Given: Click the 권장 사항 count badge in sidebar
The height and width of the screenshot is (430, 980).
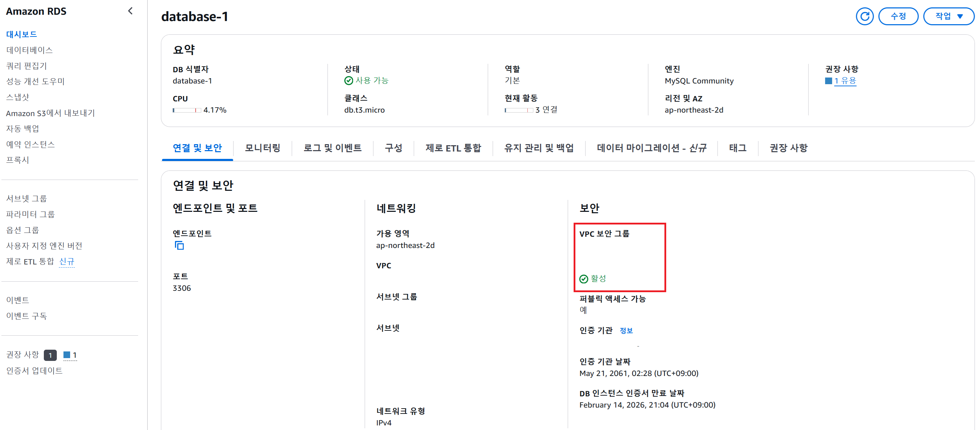Looking at the screenshot, I should [50, 355].
